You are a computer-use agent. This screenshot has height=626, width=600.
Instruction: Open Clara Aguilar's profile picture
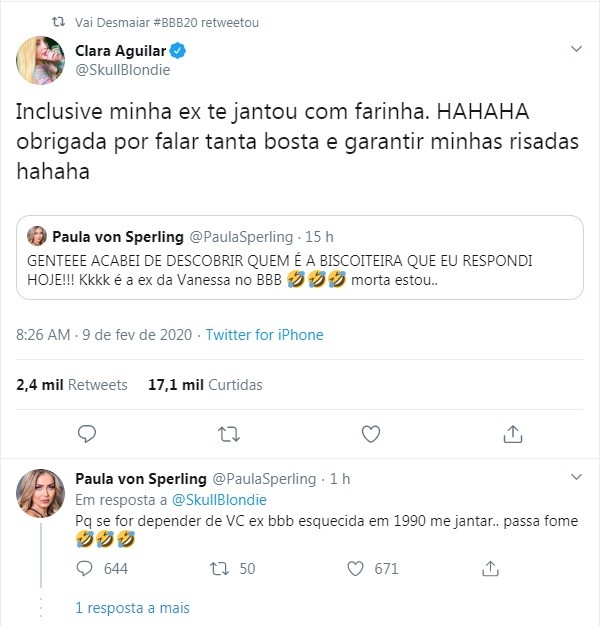40,60
